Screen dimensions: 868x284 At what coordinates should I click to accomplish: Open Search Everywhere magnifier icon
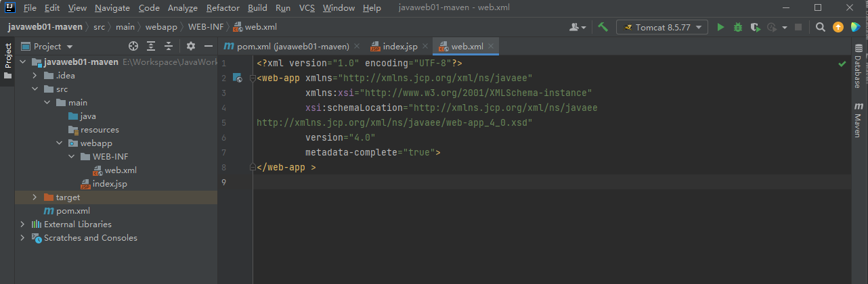820,27
